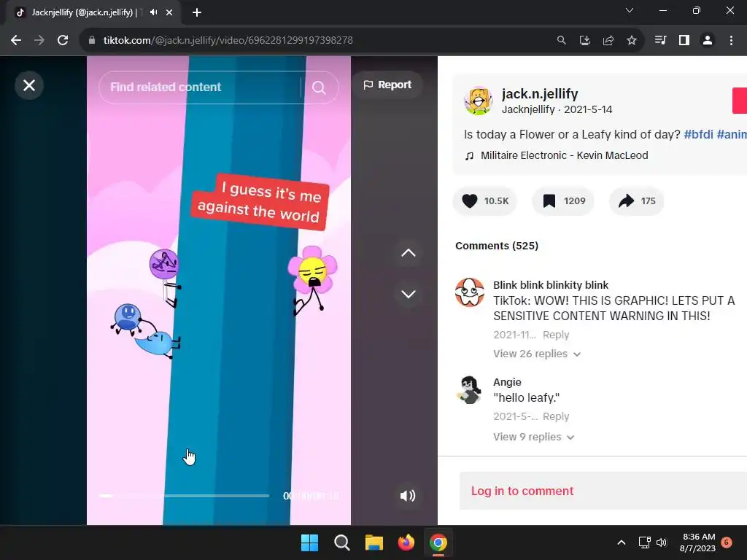Click Log in to comment
This screenshot has width=747, height=560.
click(522, 491)
